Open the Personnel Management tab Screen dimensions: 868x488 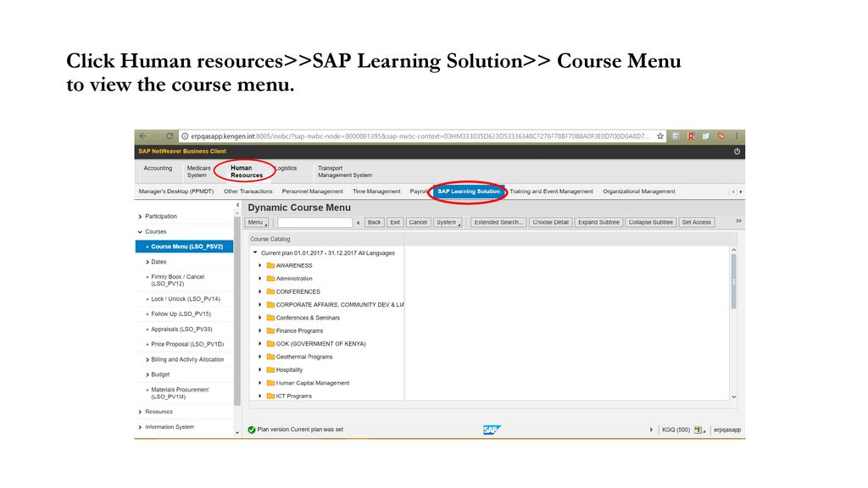coord(312,191)
